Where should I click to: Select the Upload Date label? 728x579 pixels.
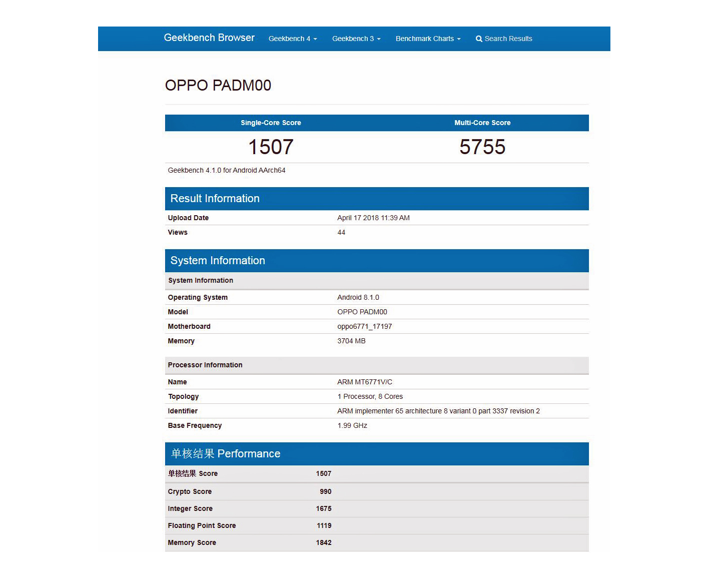(x=188, y=218)
